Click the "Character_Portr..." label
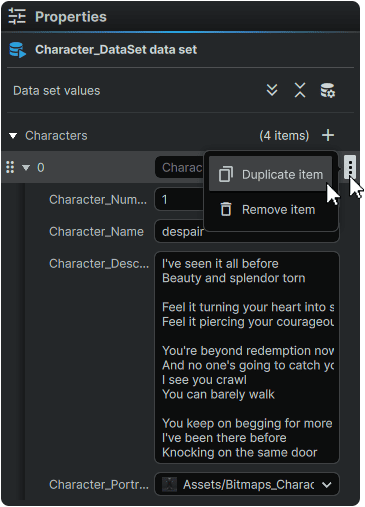The height and width of the screenshot is (507, 365). pyautogui.click(x=99, y=485)
